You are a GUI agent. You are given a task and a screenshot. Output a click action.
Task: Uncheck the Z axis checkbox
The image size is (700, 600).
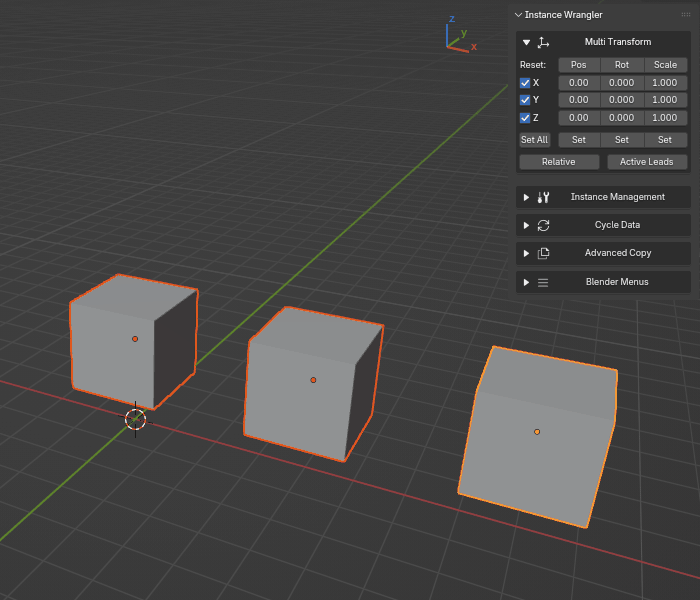525,118
